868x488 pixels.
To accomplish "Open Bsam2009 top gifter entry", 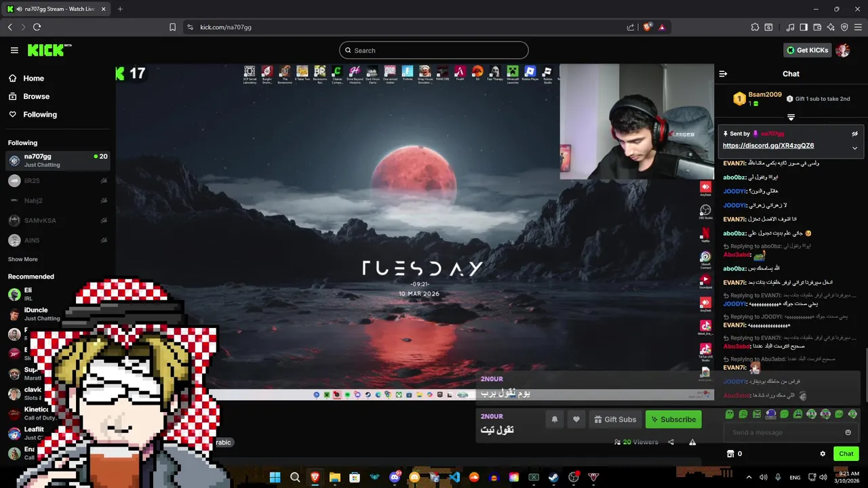I will click(x=757, y=99).
